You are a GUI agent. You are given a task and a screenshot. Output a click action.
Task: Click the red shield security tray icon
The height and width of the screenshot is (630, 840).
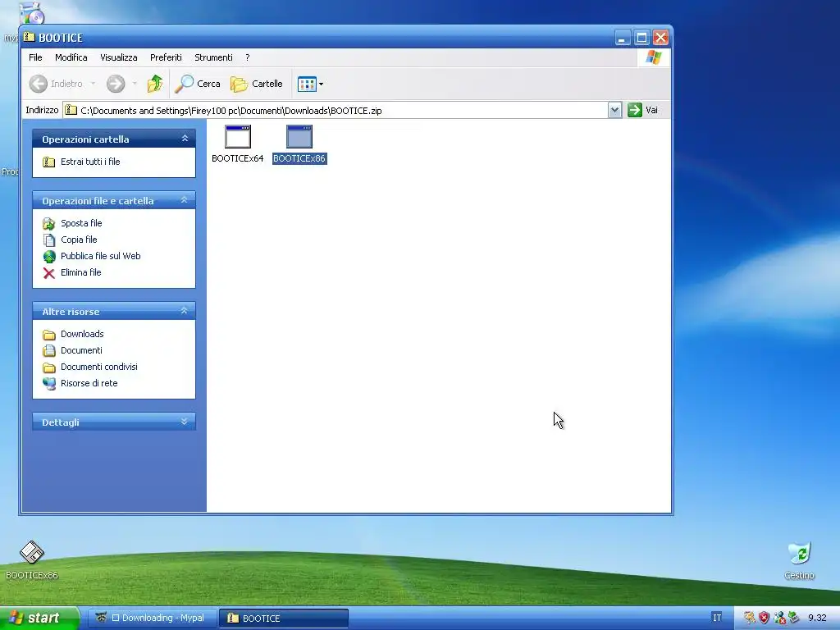pos(765,618)
